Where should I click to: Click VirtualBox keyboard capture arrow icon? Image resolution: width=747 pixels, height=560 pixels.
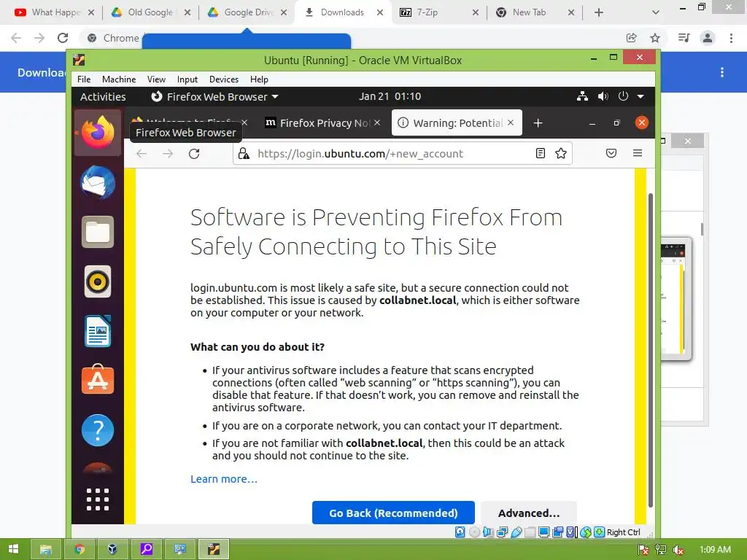click(600, 532)
